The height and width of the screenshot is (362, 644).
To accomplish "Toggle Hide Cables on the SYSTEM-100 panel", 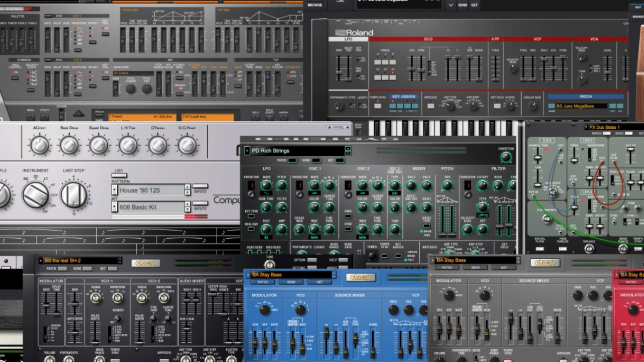I will (562, 249).
